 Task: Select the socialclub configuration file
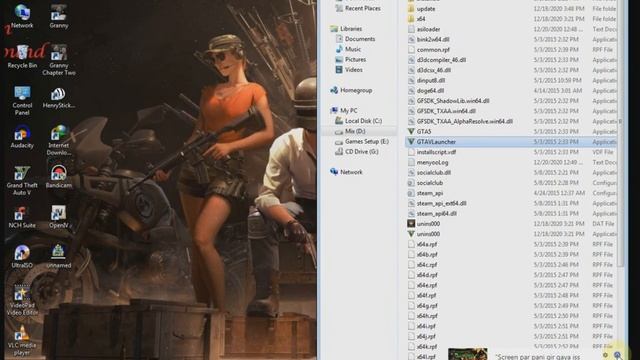pos(425,183)
